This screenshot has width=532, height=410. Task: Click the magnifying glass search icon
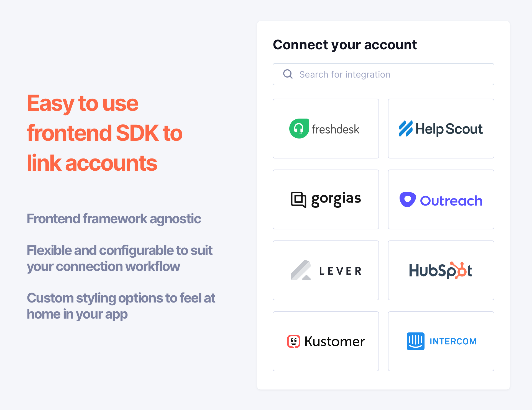point(288,74)
